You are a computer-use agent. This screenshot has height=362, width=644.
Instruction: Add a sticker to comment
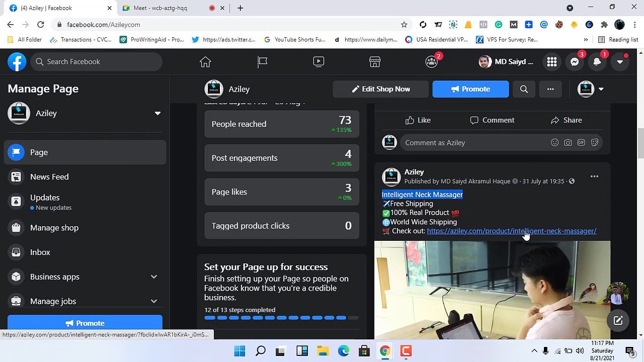pos(595,143)
